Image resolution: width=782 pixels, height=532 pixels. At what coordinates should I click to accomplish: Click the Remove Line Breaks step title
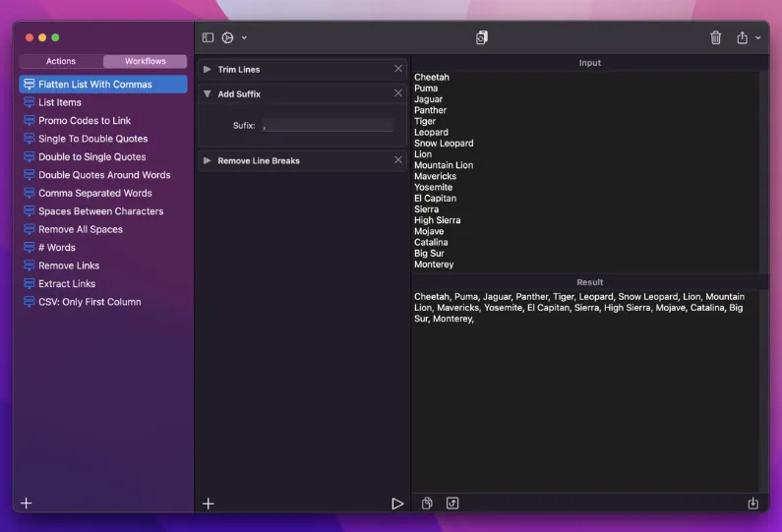[x=259, y=160]
